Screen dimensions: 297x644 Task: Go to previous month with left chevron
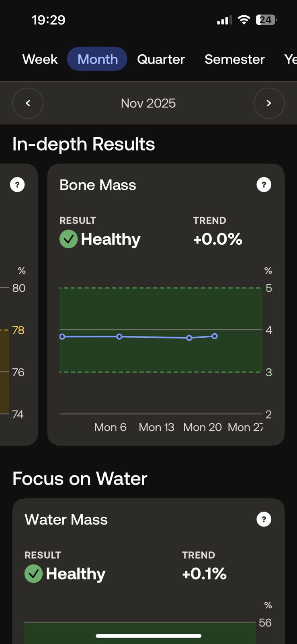[28, 103]
